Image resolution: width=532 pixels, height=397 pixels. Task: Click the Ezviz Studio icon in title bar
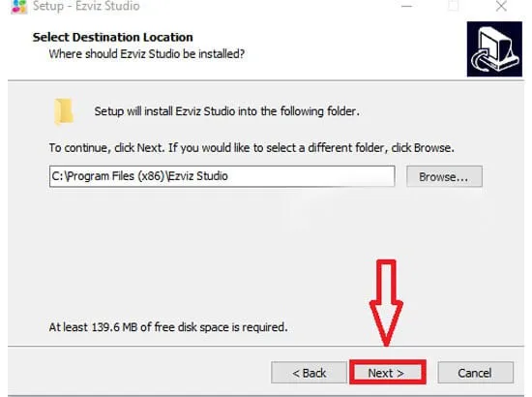pos(19,6)
